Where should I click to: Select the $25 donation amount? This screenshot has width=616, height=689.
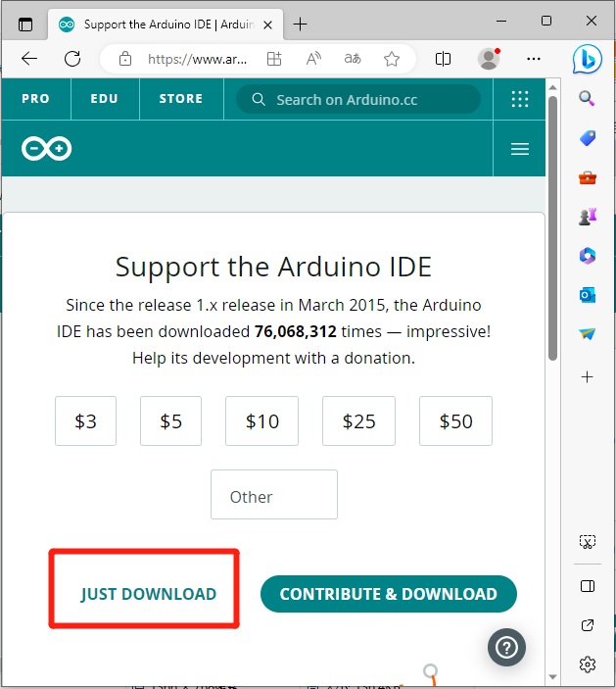pyautogui.click(x=358, y=421)
